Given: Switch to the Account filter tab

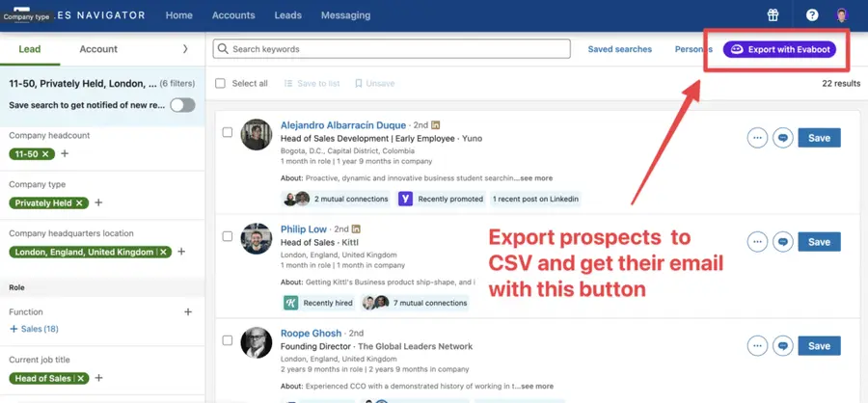Looking at the screenshot, I should click(98, 49).
